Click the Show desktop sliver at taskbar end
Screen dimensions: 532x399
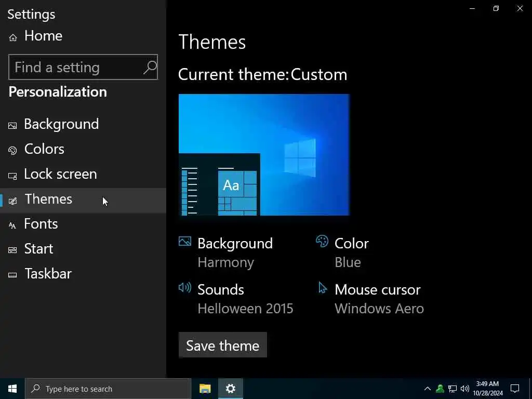[530, 389]
